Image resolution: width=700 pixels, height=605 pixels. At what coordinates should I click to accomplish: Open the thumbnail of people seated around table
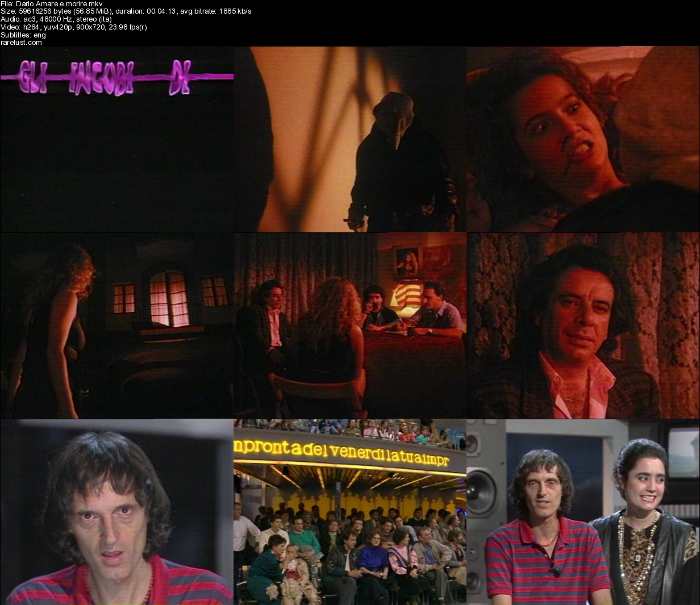click(x=349, y=326)
